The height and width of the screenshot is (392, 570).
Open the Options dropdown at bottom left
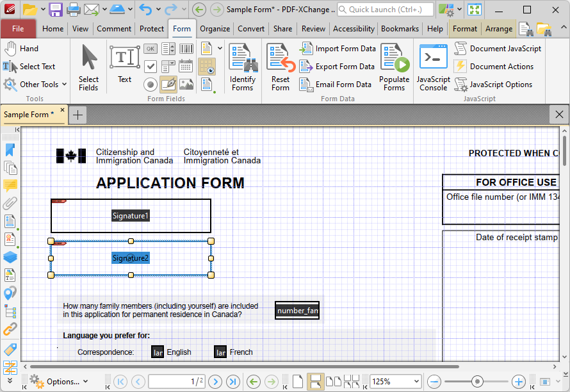pos(64,381)
